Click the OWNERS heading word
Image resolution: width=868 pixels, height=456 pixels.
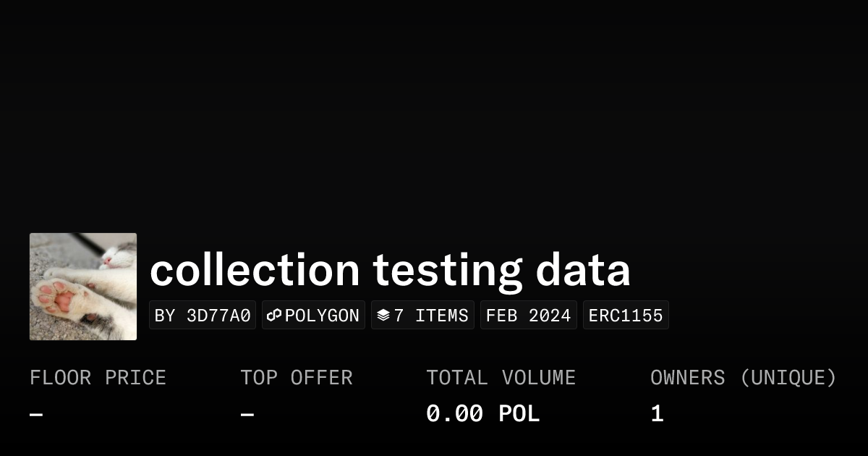click(x=687, y=378)
